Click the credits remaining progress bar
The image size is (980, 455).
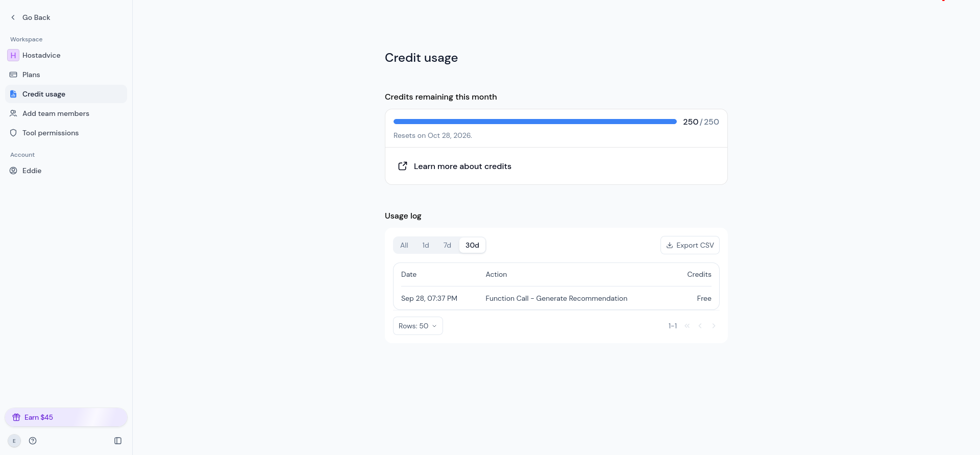coord(535,122)
